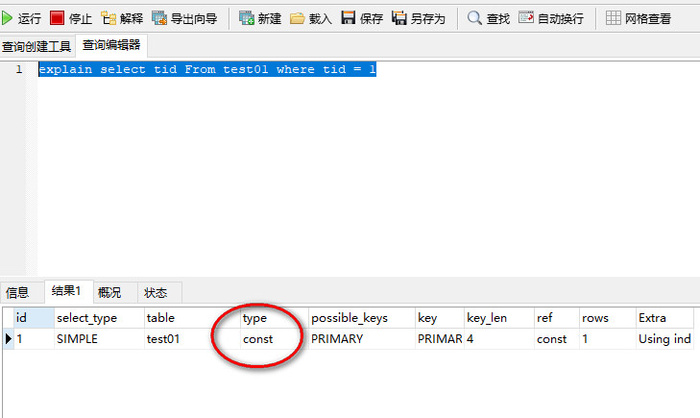Image resolution: width=700 pixels, height=418 pixels.
Task: Click the Run (运行) green play icon
Action: pos(7,18)
